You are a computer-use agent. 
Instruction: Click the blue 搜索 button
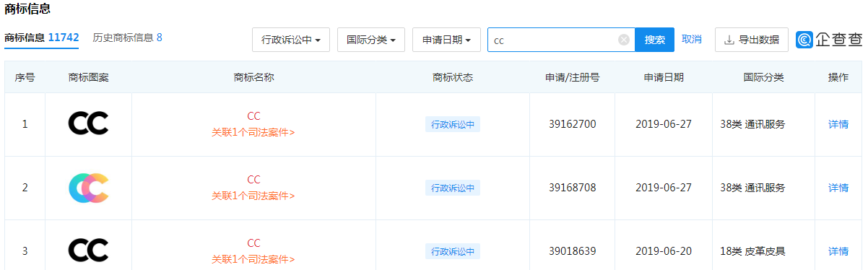(x=655, y=40)
